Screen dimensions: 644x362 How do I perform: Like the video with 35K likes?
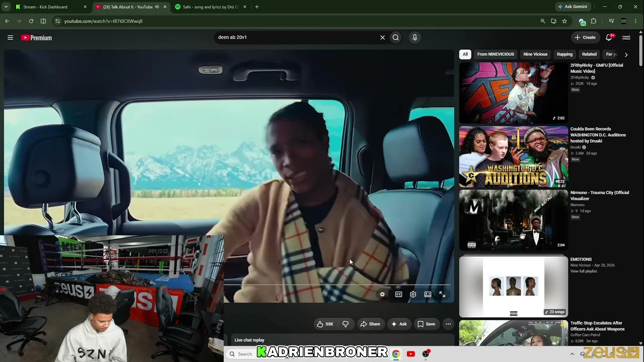pos(325,324)
